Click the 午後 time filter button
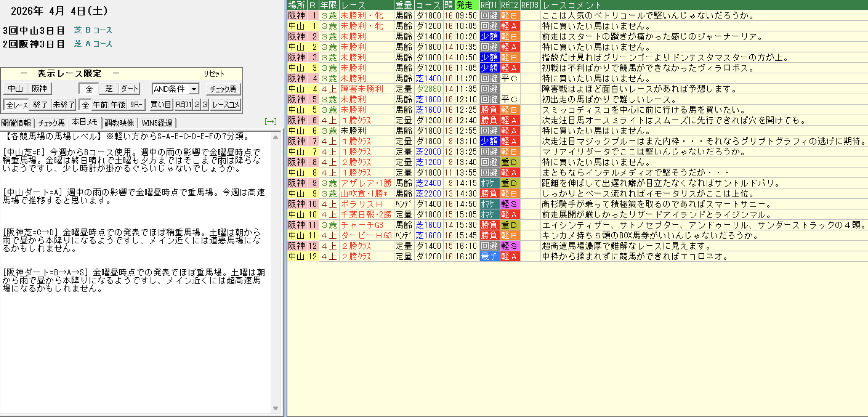Image resolution: width=868 pixels, height=417 pixels. click(118, 105)
